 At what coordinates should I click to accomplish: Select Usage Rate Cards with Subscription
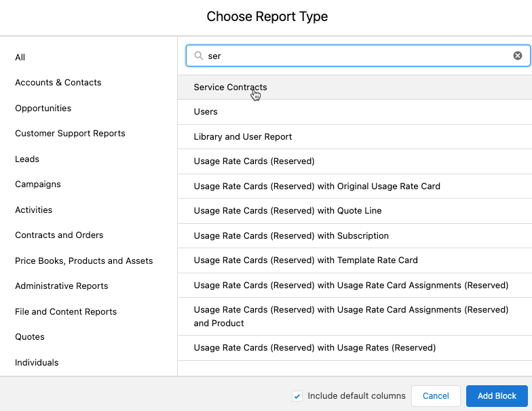[x=291, y=236]
